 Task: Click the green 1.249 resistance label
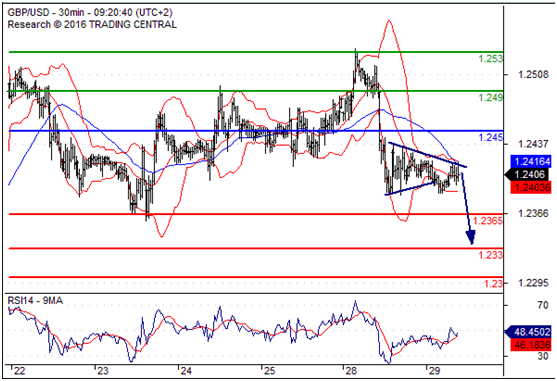pyautogui.click(x=491, y=97)
